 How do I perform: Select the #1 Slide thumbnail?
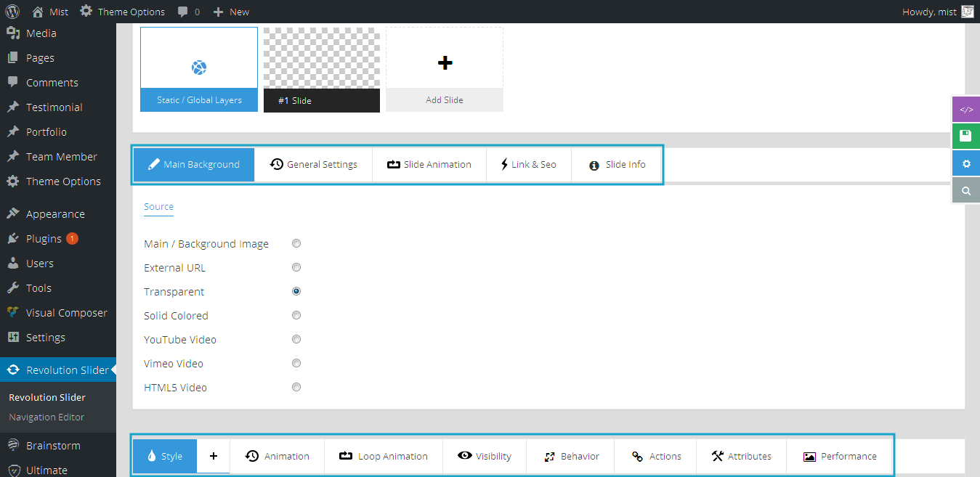click(x=321, y=70)
